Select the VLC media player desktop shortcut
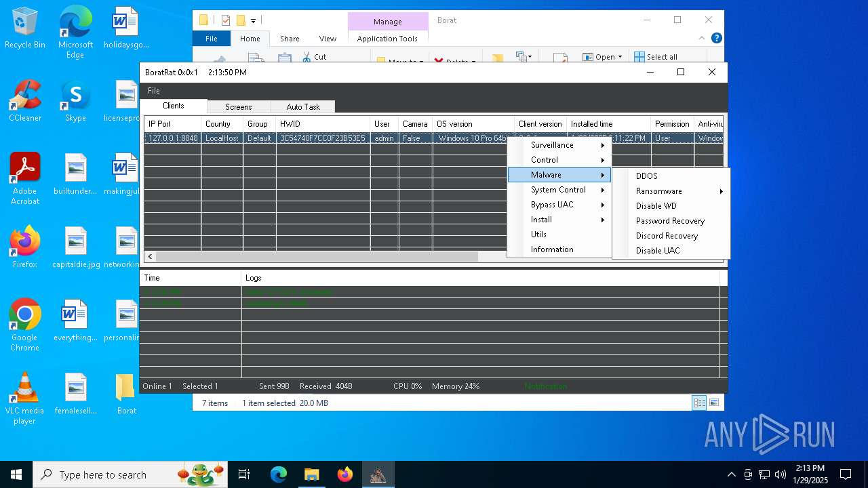The image size is (868, 488). (x=24, y=399)
